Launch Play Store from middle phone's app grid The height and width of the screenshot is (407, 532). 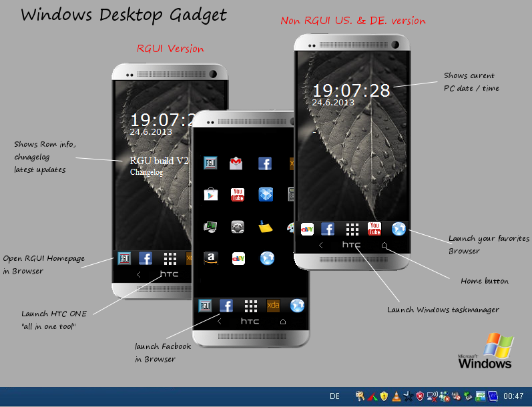point(211,195)
